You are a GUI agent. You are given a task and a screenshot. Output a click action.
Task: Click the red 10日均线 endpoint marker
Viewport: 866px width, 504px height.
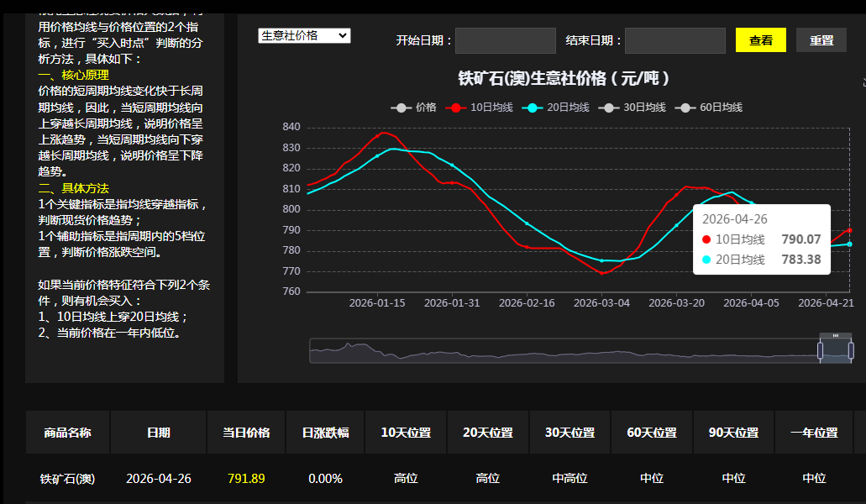point(849,230)
